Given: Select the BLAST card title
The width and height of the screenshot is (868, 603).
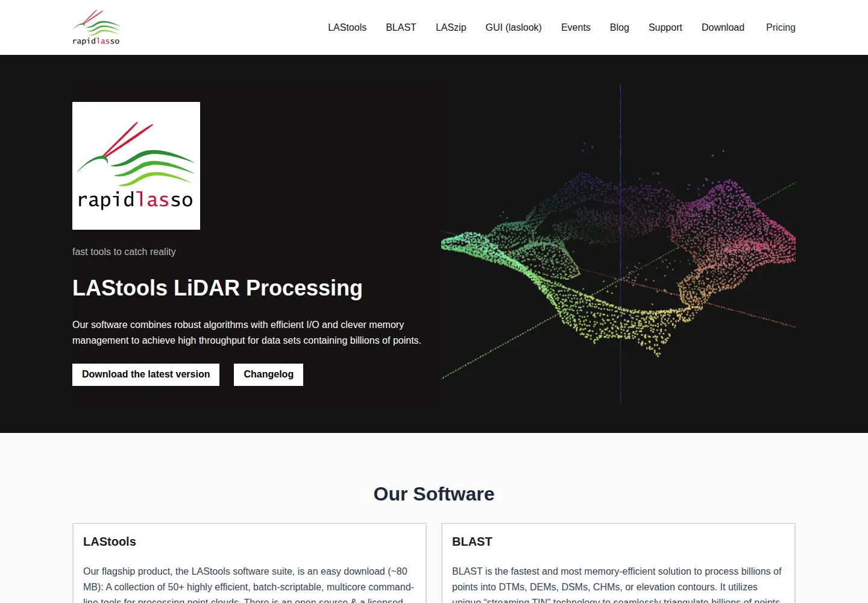Looking at the screenshot, I should (x=472, y=541).
